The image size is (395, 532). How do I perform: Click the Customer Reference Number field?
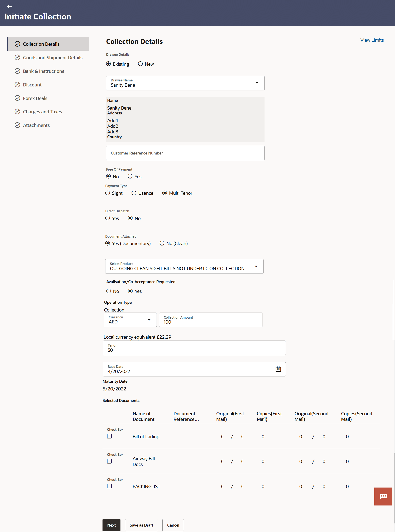click(x=185, y=153)
